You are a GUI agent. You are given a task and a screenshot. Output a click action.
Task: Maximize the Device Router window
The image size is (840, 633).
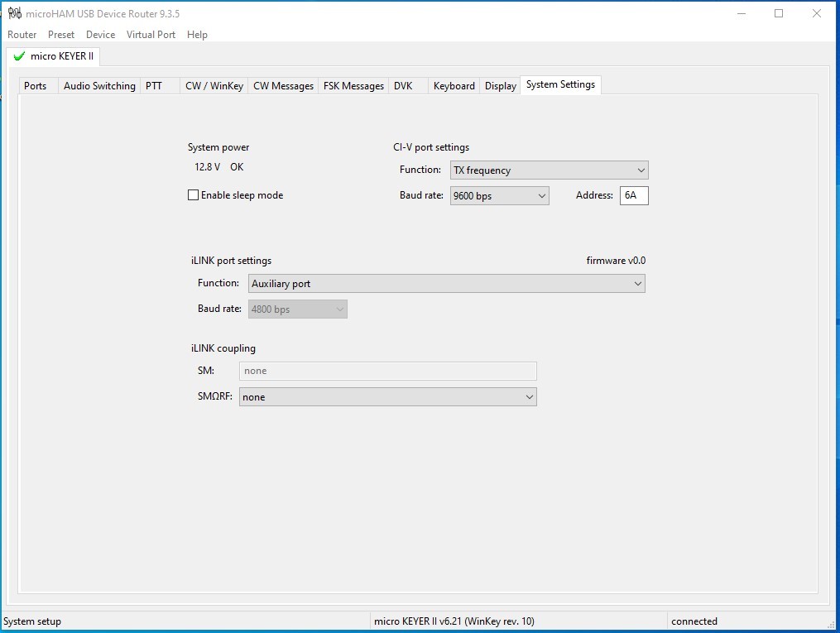[779, 13]
